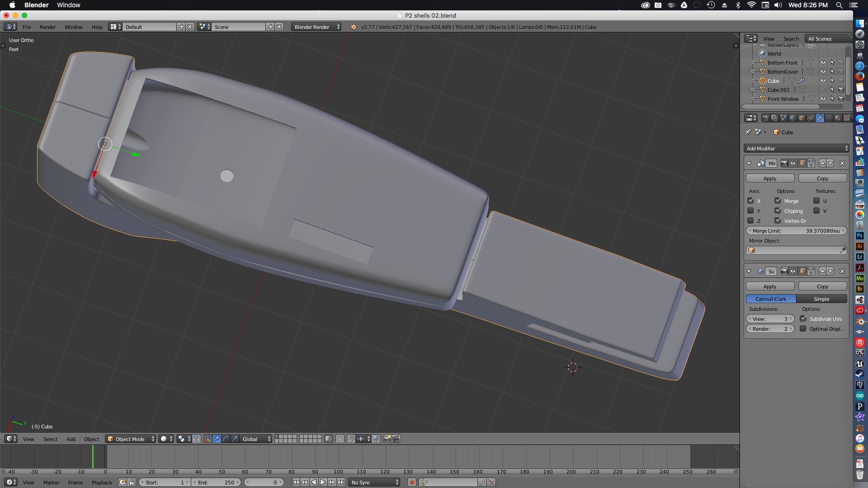This screenshot has height=488, width=868.
Task: Hide Bottom Front object via eye icon
Action: pos(823,62)
